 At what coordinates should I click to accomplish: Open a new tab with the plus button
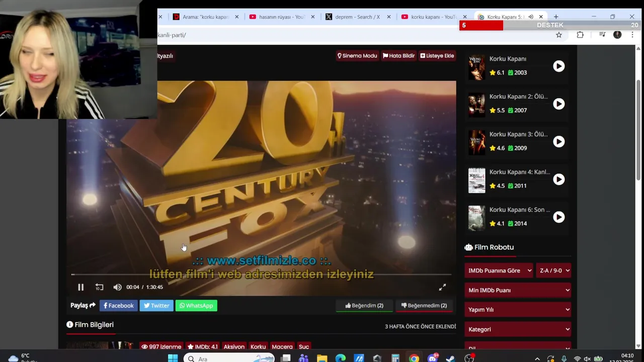[556, 17]
